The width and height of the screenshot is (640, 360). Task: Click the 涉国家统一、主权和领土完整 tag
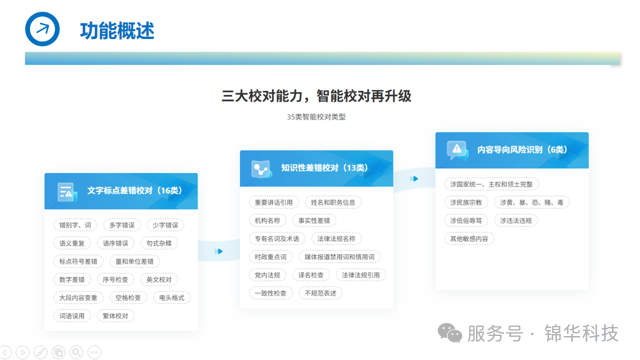[x=491, y=184]
